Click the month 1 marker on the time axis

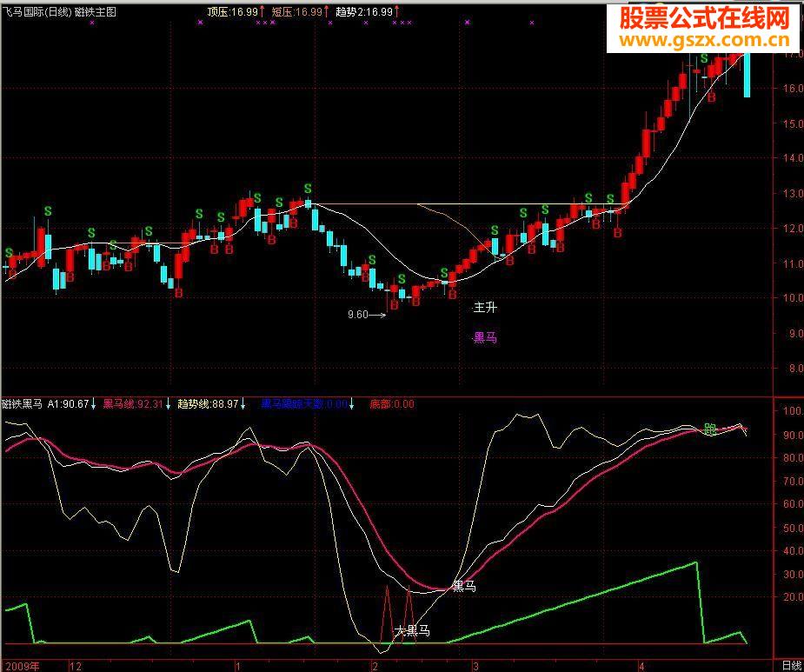pos(238,667)
